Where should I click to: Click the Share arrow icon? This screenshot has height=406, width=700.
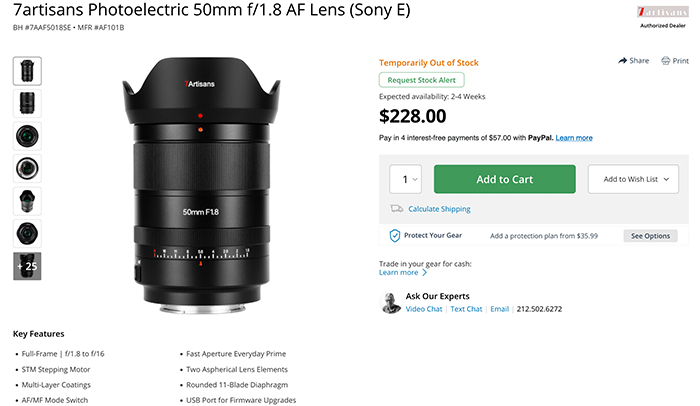coord(622,61)
